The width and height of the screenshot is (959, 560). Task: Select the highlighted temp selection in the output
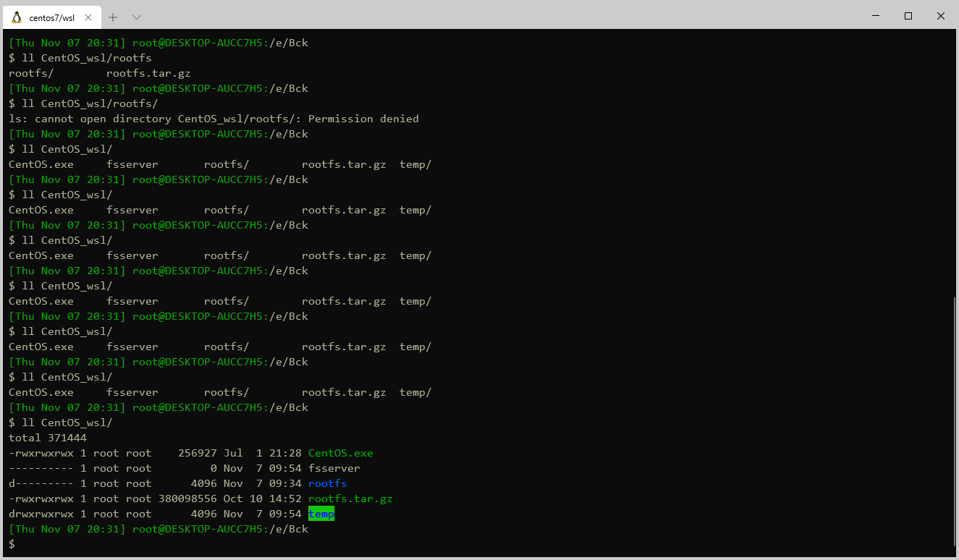[321, 514]
